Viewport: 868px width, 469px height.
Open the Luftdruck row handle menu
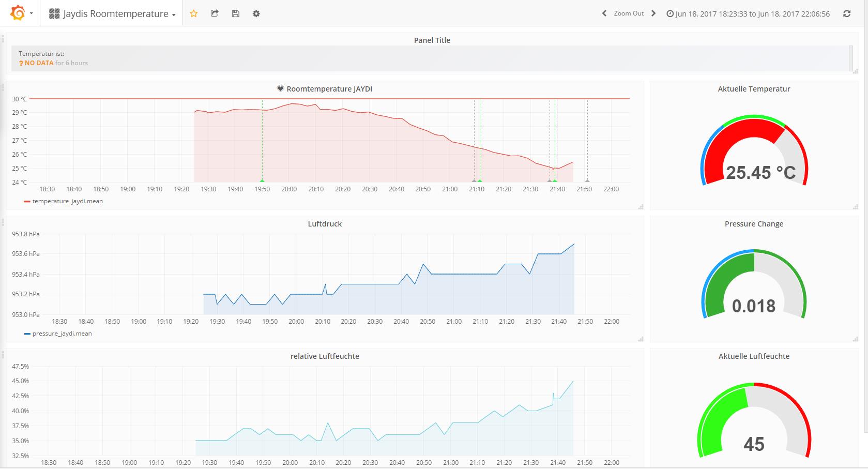point(3,222)
